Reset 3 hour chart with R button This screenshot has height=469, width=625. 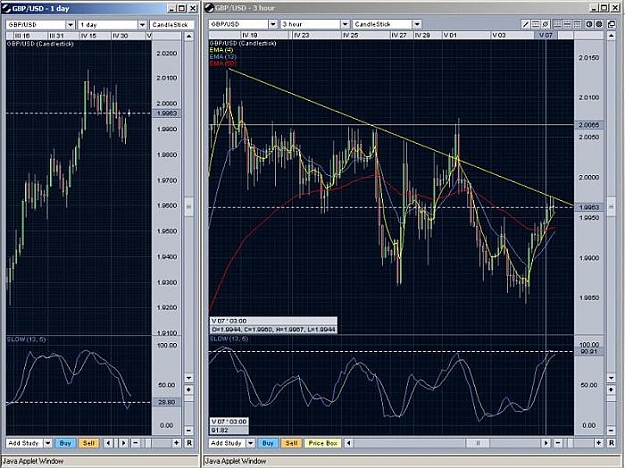pyautogui.click(x=611, y=443)
